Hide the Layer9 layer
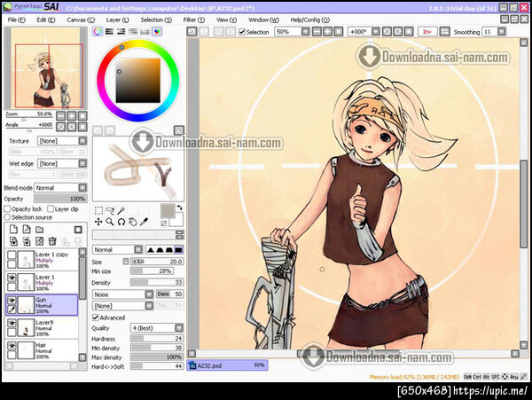 pyautogui.click(x=12, y=323)
